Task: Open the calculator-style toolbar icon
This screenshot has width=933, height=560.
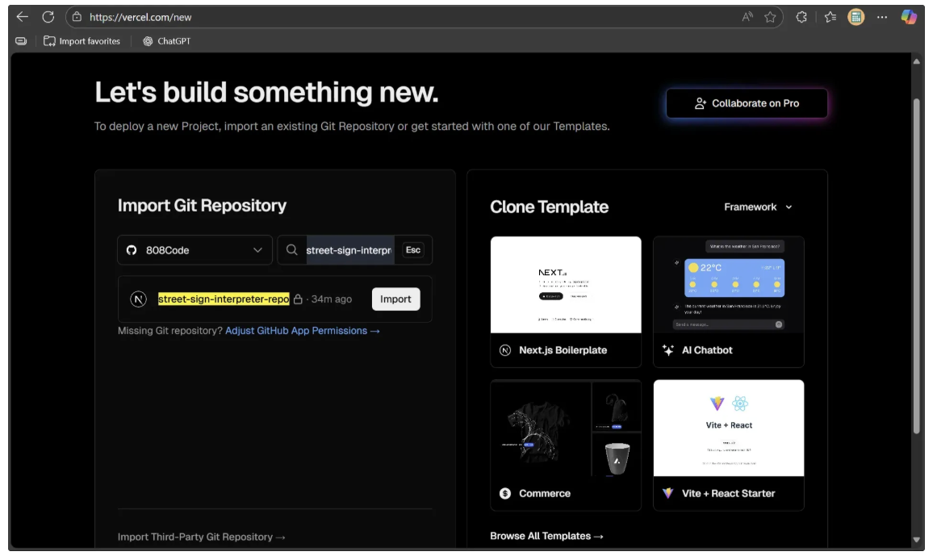Action: [x=856, y=17]
